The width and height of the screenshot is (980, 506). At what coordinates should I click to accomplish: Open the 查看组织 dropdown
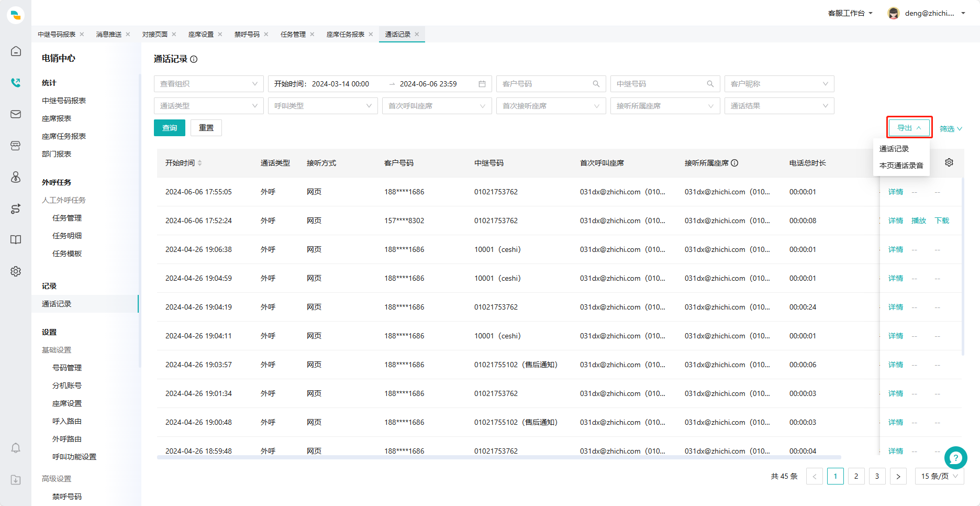[x=209, y=84]
